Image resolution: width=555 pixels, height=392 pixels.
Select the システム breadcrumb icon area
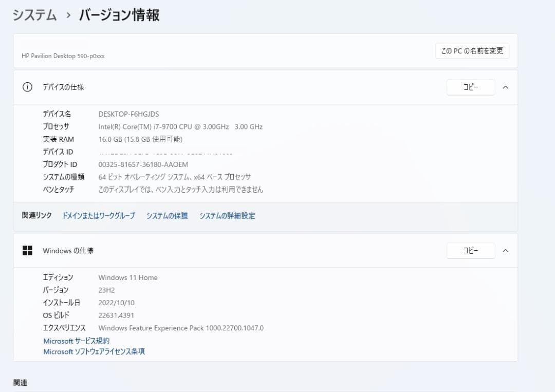34,15
